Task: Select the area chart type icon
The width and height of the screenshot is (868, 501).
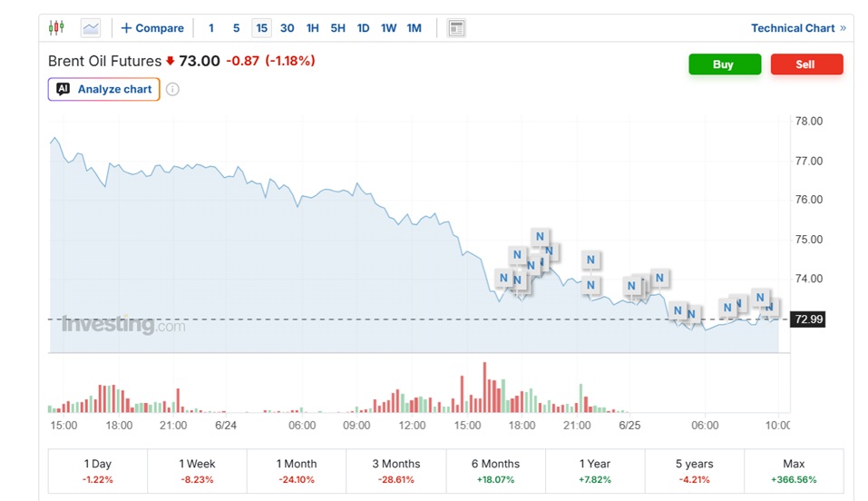Action: pyautogui.click(x=90, y=28)
